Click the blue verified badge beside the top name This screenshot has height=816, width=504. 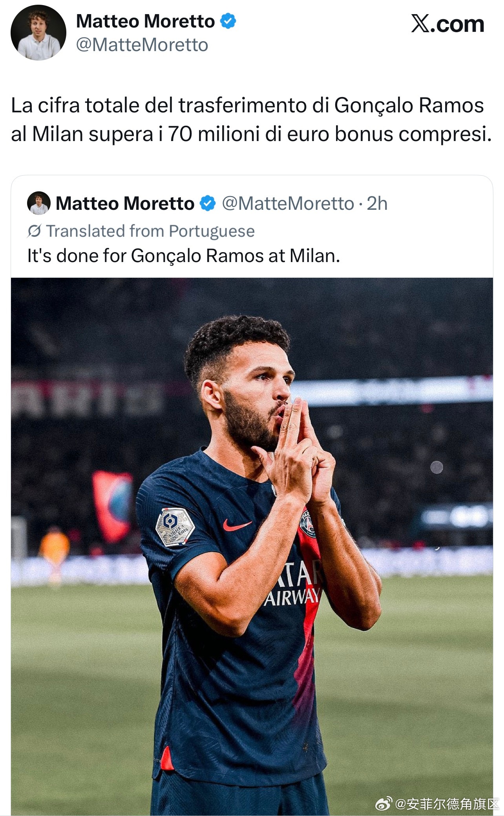[x=228, y=21]
